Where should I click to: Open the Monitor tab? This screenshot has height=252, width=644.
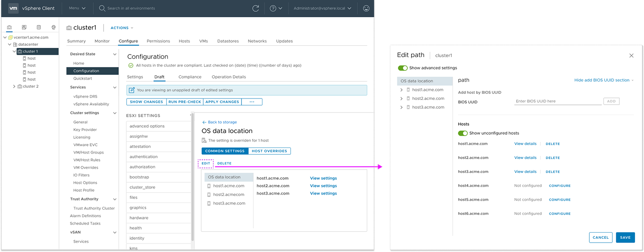pos(102,41)
